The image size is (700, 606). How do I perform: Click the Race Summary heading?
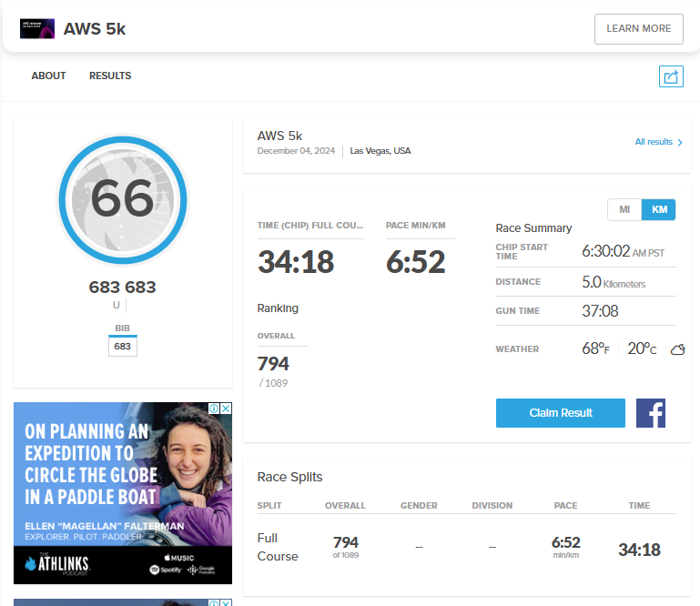point(533,228)
